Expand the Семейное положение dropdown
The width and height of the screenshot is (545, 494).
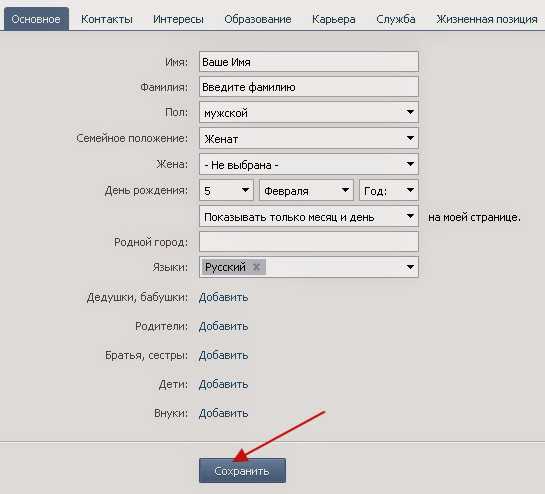(309, 138)
